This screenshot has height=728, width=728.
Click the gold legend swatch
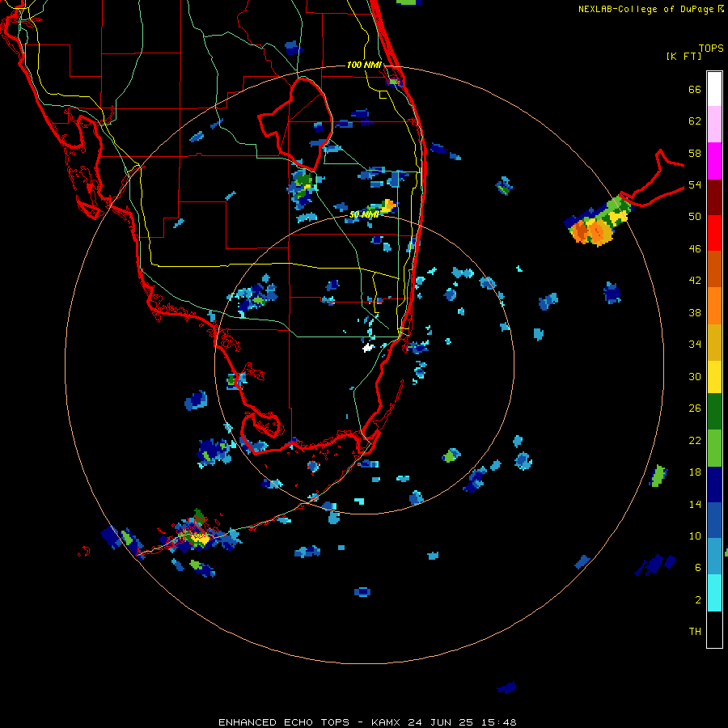(x=714, y=342)
